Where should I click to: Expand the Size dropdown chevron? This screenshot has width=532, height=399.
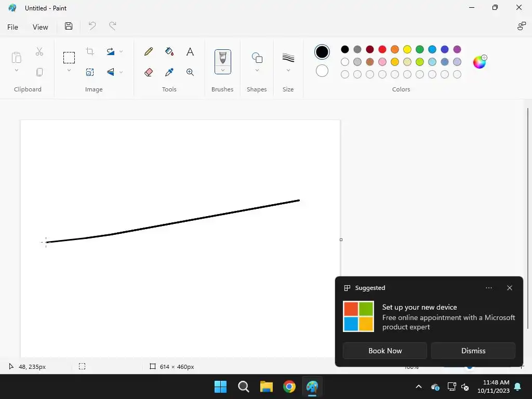[x=288, y=70]
